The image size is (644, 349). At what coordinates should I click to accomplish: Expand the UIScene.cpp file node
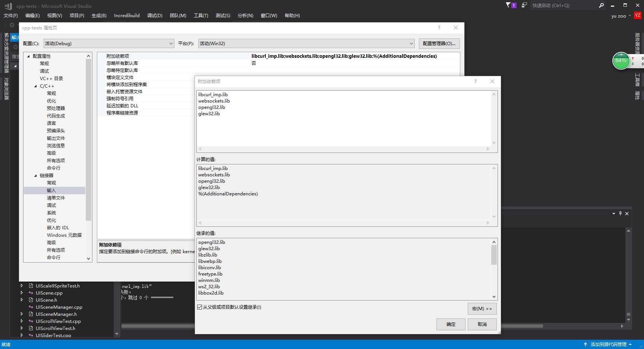[22, 293]
